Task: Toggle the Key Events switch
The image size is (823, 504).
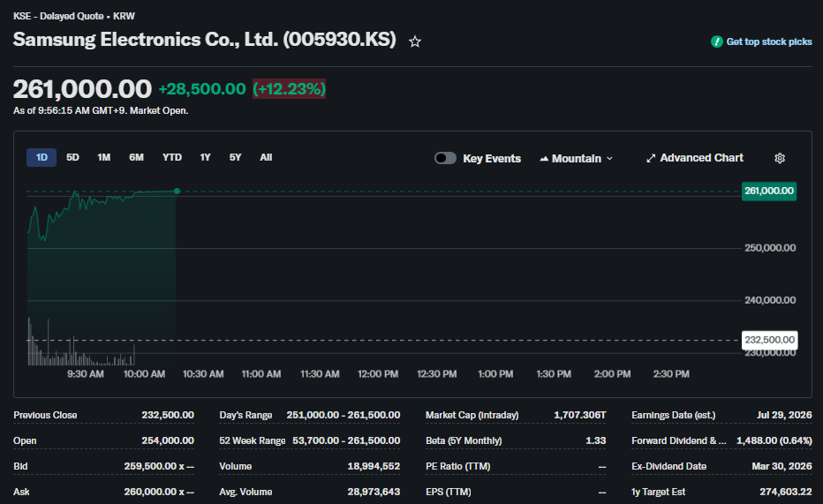Action: click(445, 158)
